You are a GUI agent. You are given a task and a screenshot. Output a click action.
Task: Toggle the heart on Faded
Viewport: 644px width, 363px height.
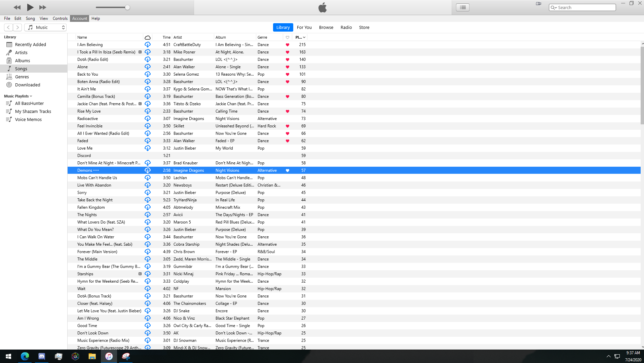(x=288, y=141)
